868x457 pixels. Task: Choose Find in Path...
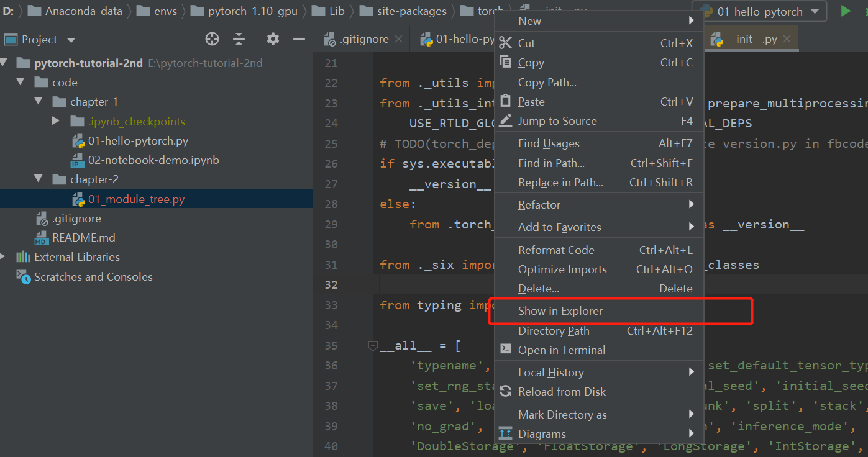[599, 163]
